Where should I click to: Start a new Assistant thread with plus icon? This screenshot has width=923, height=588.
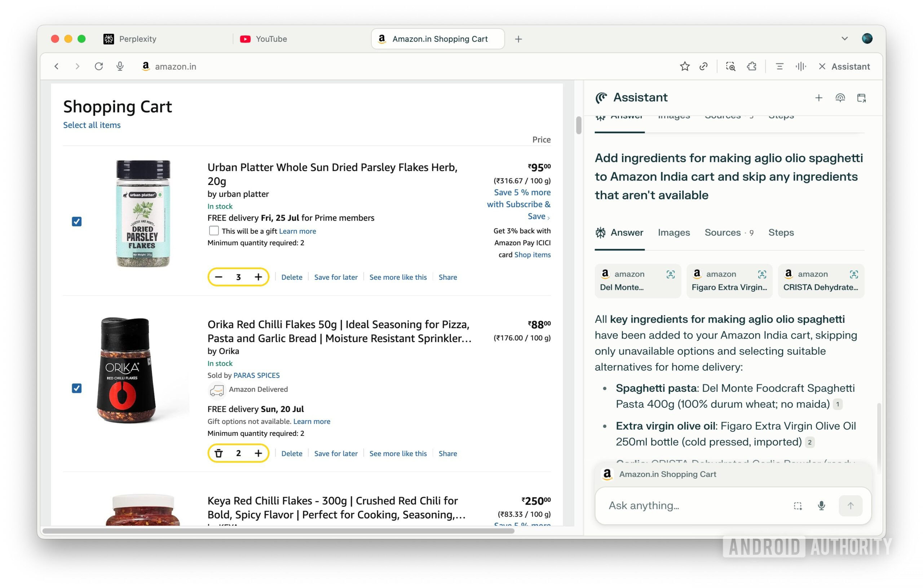tap(818, 98)
